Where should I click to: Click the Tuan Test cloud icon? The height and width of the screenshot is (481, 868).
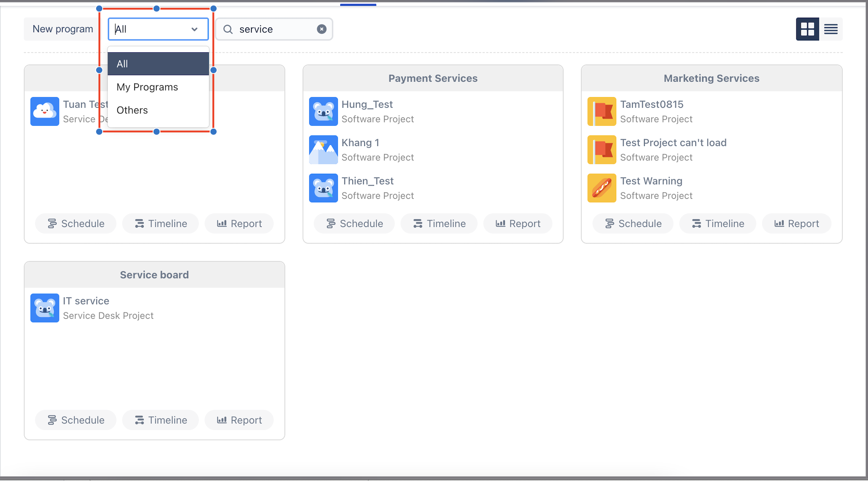tap(45, 112)
